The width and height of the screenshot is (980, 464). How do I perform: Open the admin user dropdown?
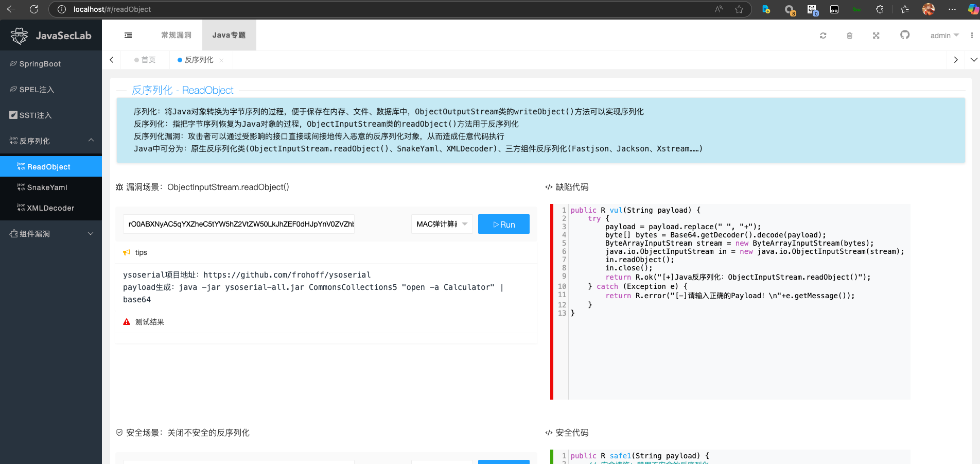[x=944, y=36]
